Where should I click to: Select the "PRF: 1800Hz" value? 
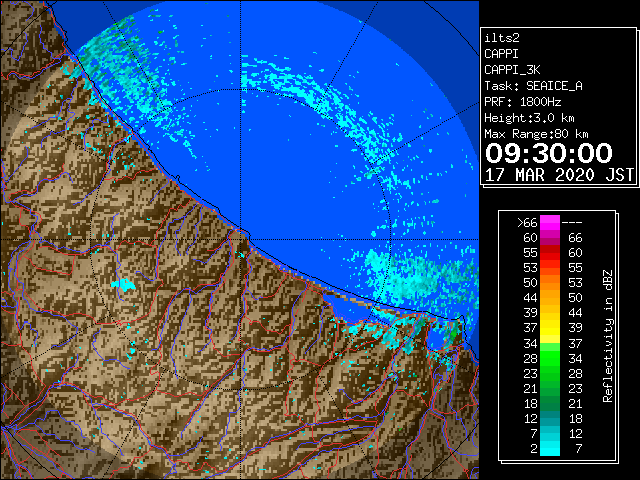(x=522, y=102)
